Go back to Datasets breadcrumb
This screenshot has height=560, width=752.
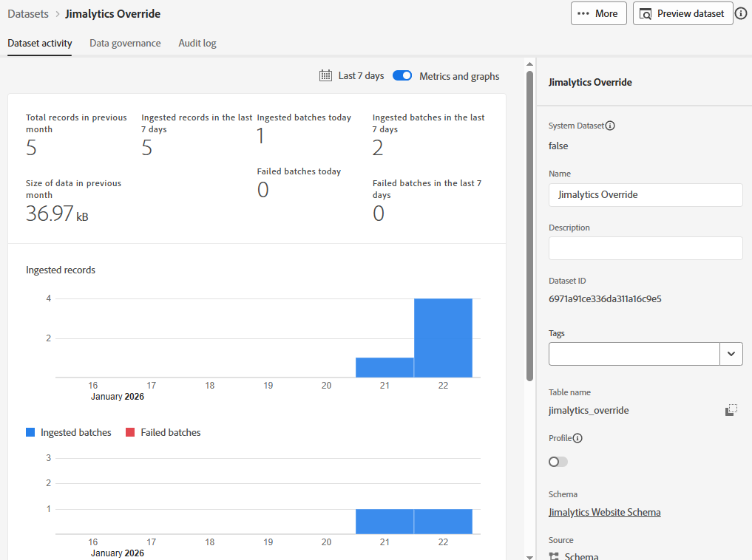point(28,14)
